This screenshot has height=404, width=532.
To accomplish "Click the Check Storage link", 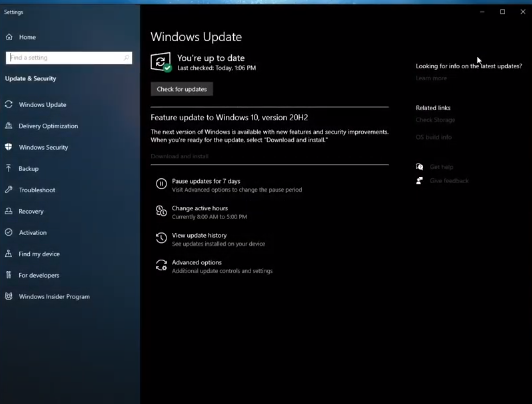I will point(435,120).
